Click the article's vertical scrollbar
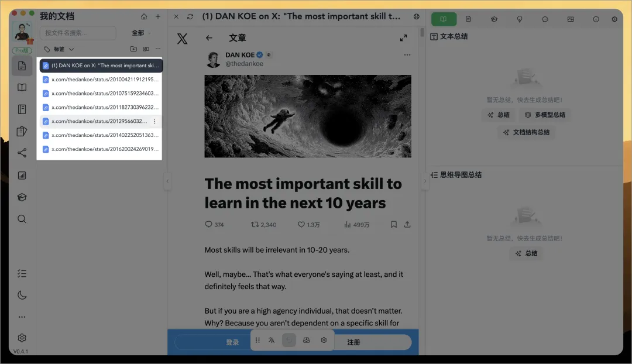Screen dimensions: 632x364 pos(422,32)
